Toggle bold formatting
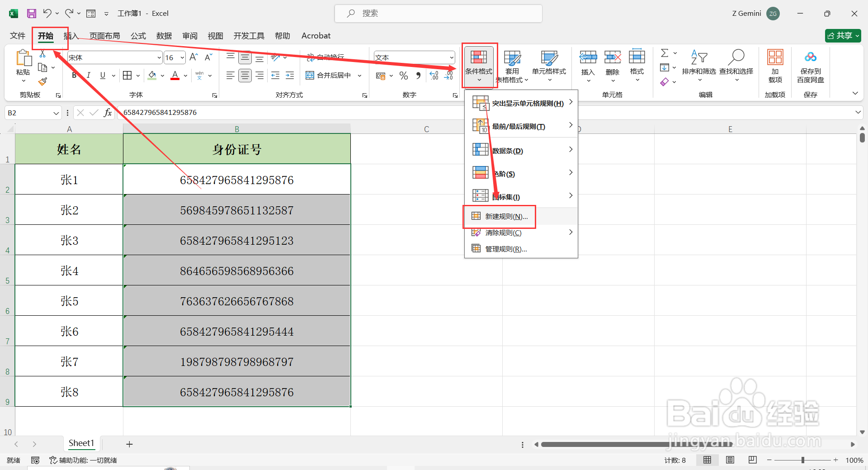Image resolution: width=868 pixels, height=470 pixels. [x=74, y=75]
